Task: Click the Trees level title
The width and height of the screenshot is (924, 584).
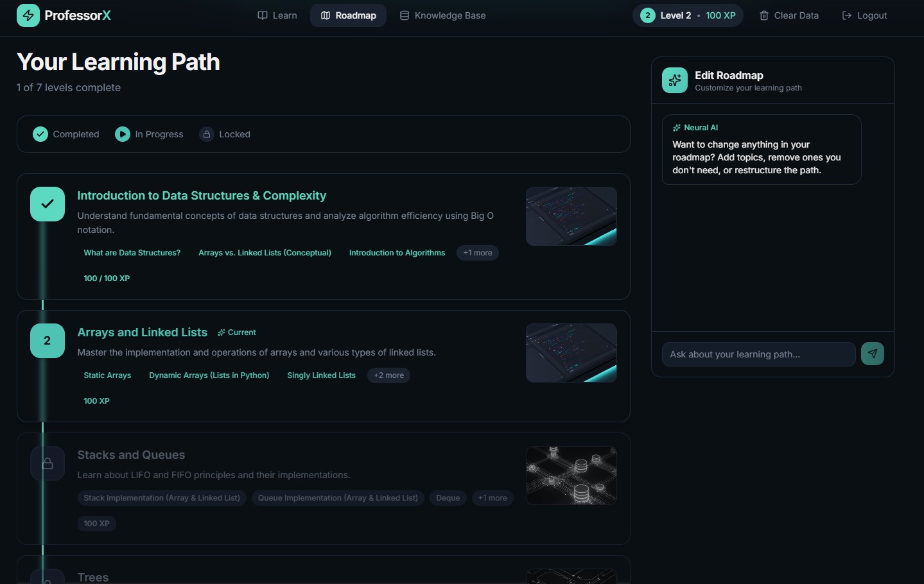Action: pyautogui.click(x=93, y=577)
